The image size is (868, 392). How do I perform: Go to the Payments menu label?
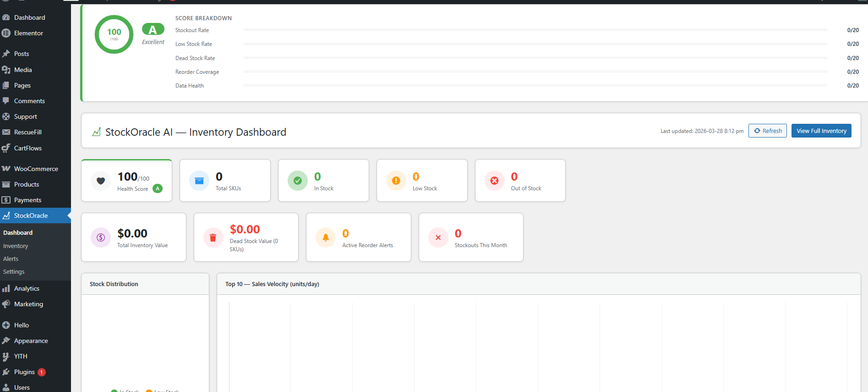tap(27, 200)
